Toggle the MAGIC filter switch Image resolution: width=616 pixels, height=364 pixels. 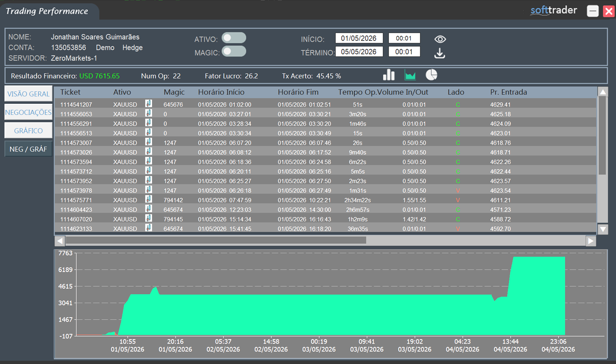click(234, 51)
